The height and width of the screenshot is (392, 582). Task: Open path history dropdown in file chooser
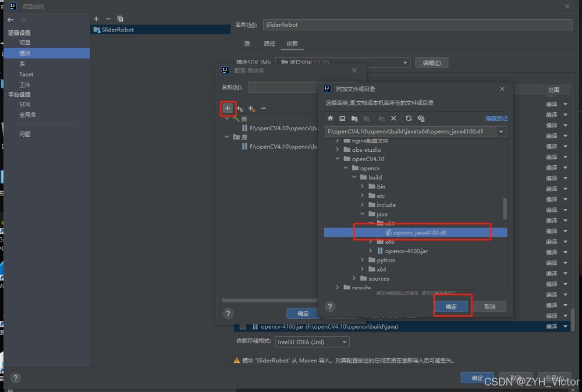pos(501,131)
